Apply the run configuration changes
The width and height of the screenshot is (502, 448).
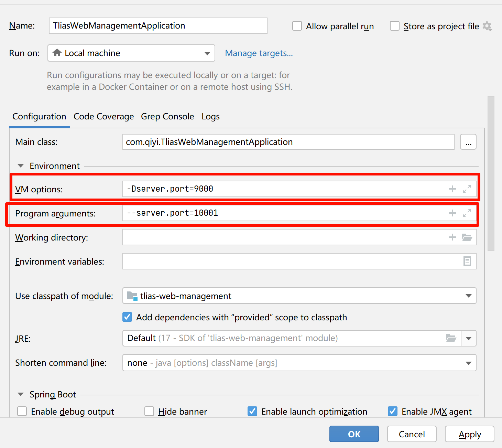[x=469, y=434]
